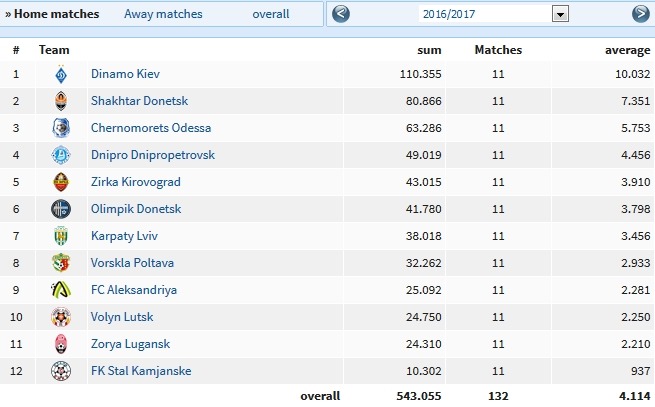Click the Zorya Lugansk club crest

61,344
